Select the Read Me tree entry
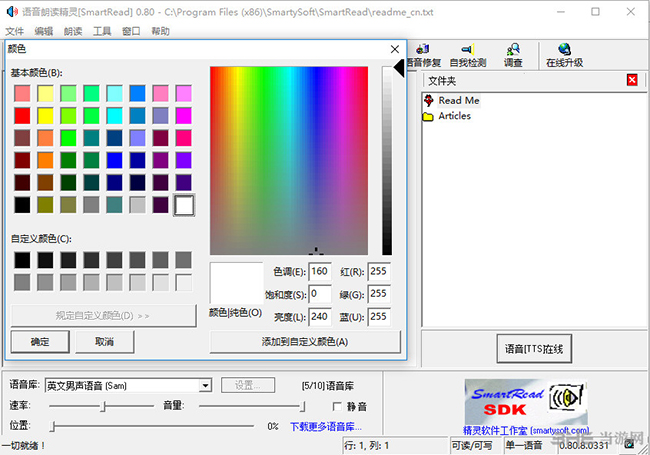This screenshot has width=650, height=455. (x=458, y=100)
